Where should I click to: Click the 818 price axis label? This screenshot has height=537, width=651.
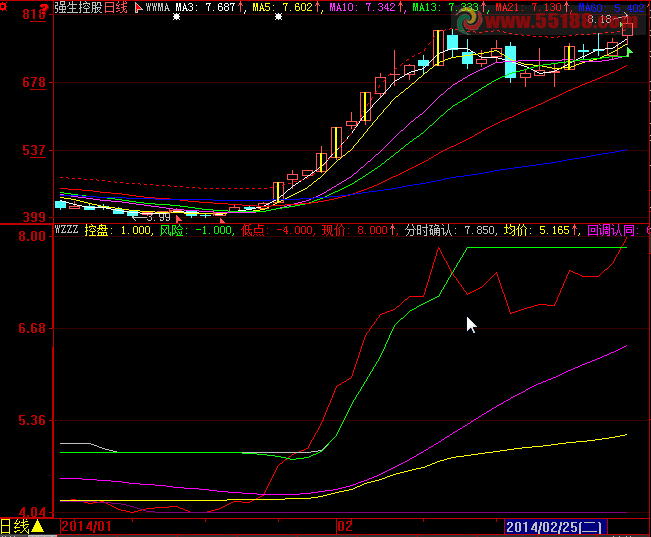(x=34, y=15)
